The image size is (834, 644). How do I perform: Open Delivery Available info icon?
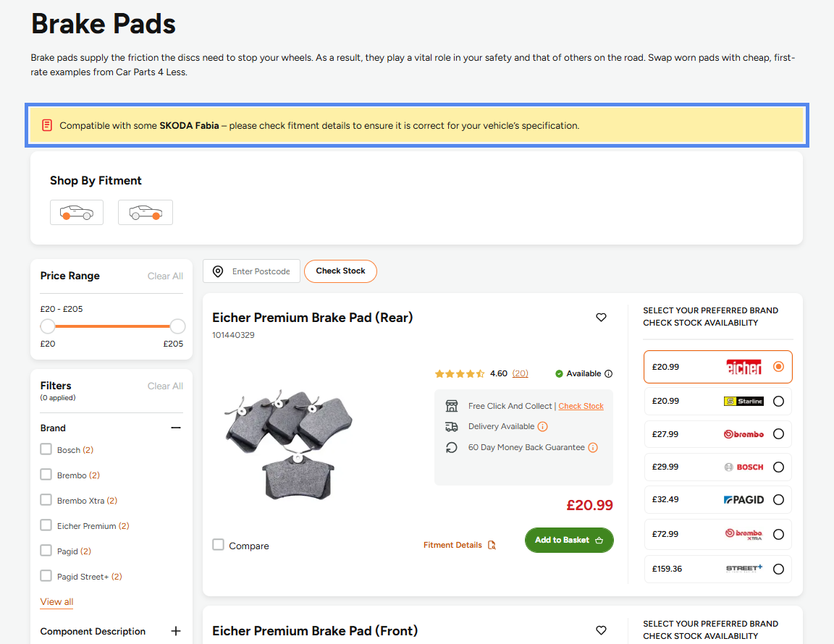542,426
